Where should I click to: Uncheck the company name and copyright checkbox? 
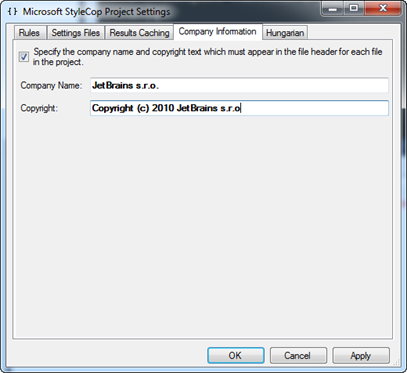pos(24,57)
